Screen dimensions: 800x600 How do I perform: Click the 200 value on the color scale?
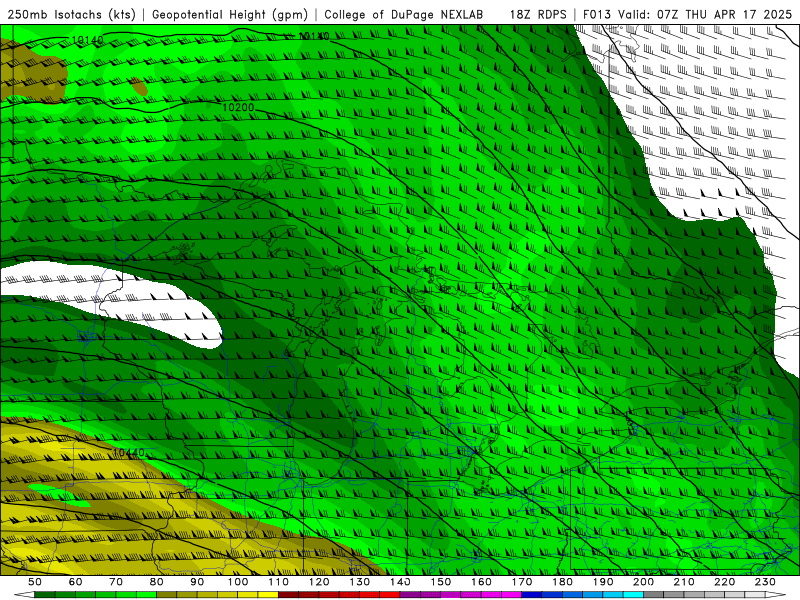click(643, 582)
